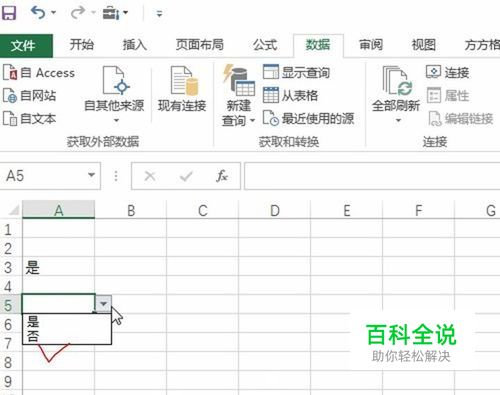
Task: Select cell A3 containing 是
Action: (59, 267)
